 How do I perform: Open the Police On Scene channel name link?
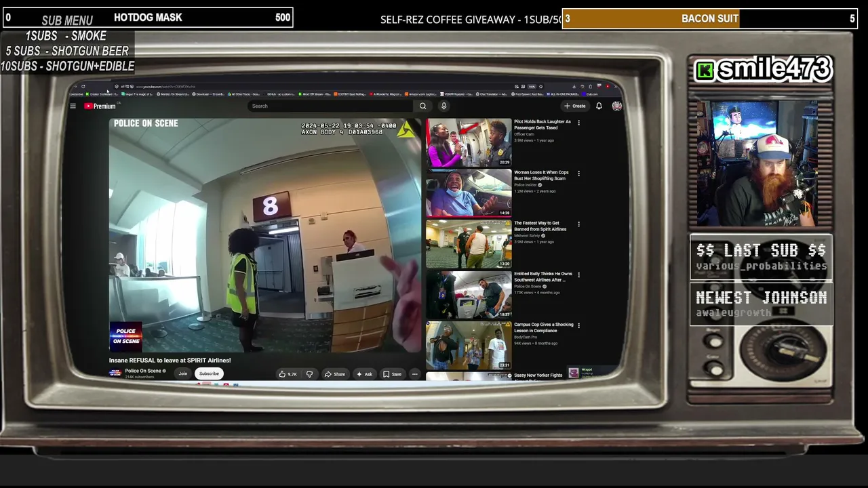pos(143,371)
